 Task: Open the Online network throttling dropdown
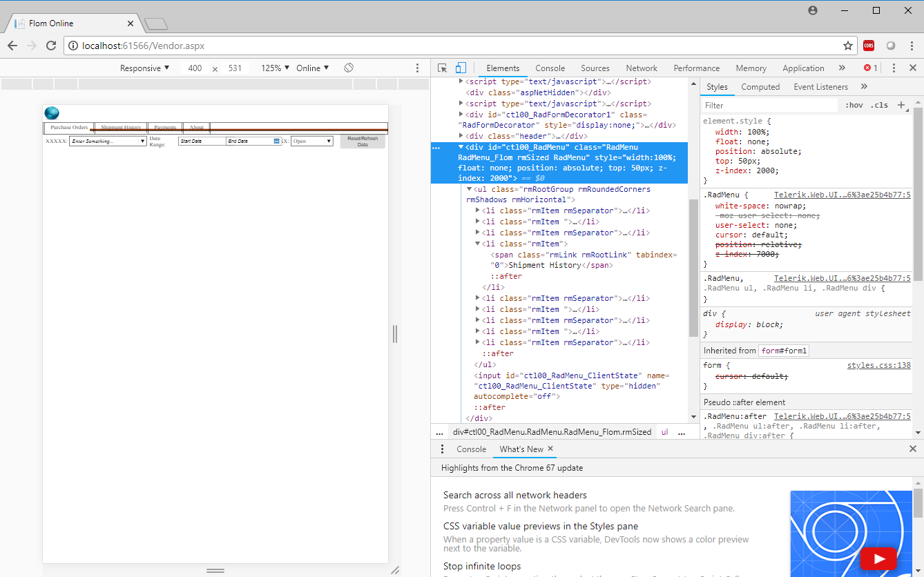[x=312, y=68]
